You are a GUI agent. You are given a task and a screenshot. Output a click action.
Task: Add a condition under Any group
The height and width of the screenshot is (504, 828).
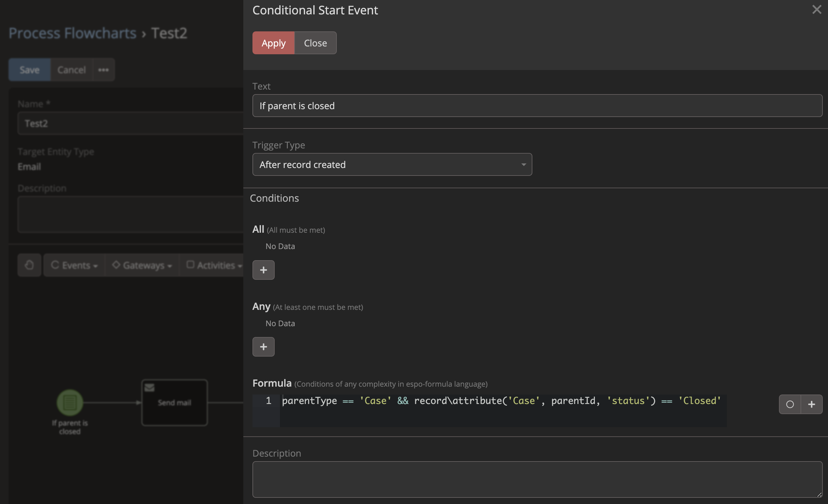(x=263, y=347)
